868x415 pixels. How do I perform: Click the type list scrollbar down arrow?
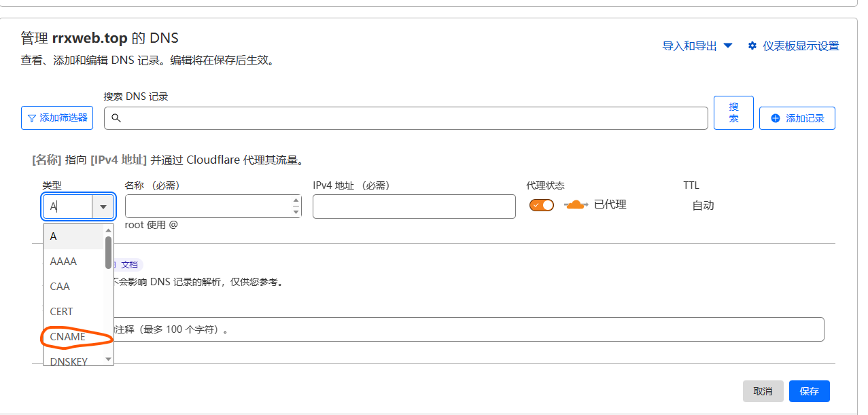click(x=108, y=359)
